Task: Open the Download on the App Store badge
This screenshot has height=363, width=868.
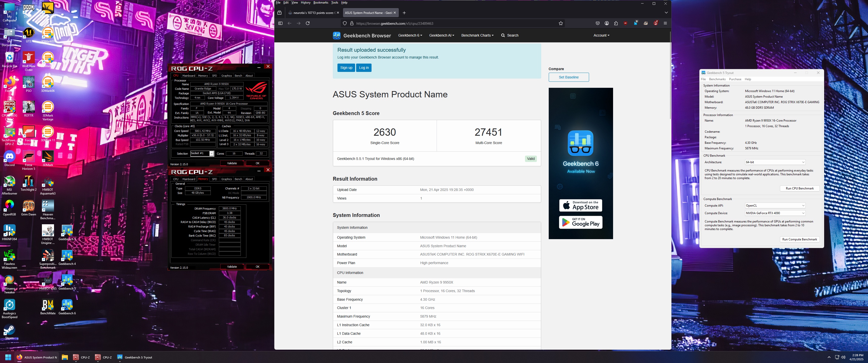Action: (x=581, y=205)
